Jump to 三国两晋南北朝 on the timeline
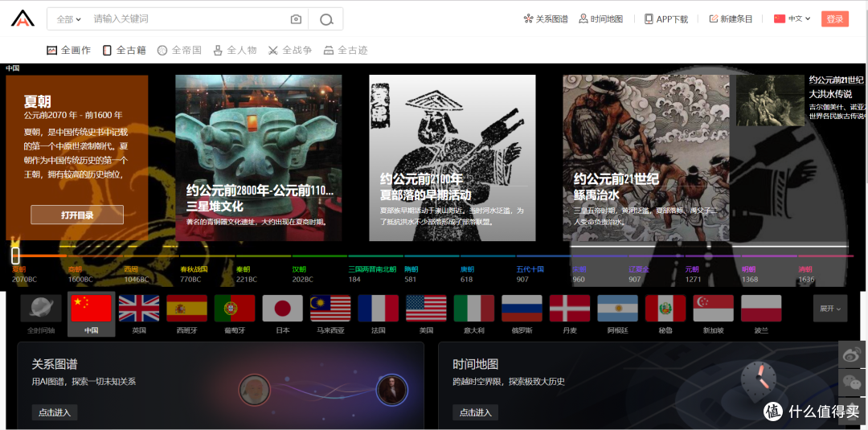Viewport: 868px width, 430px height. click(372, 274)
